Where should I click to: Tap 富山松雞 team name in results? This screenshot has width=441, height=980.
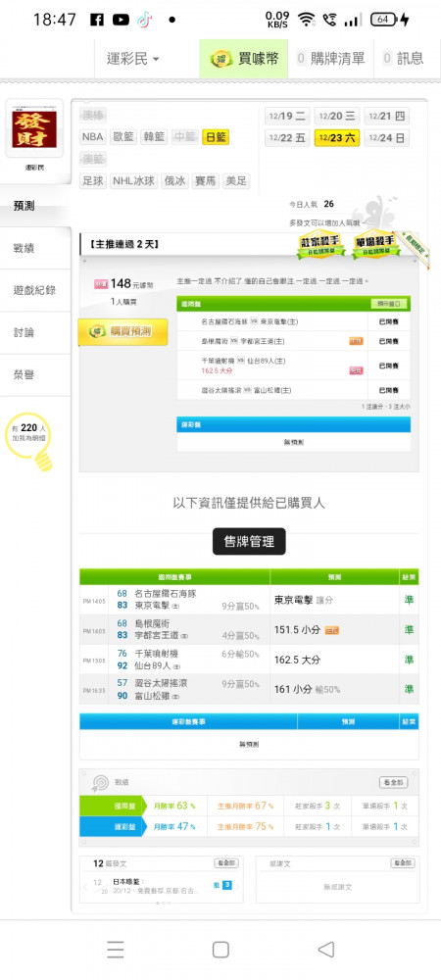click(x=153, y=696)
